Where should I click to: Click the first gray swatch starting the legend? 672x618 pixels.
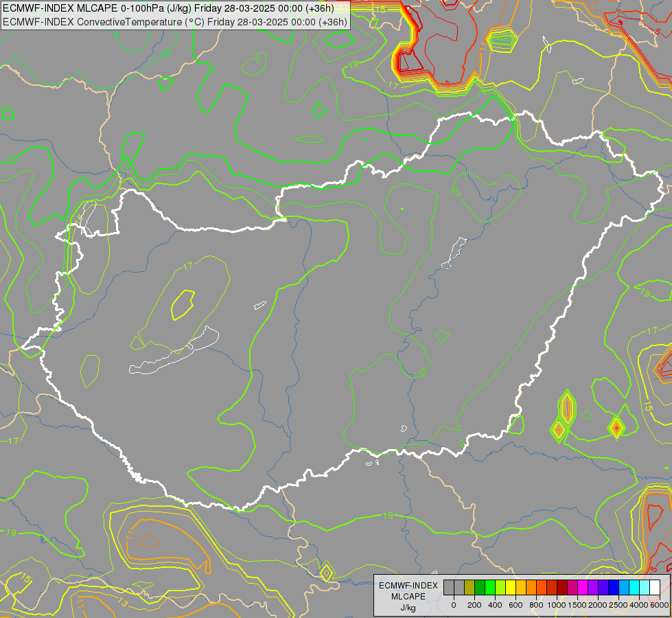[x=449, y=587]
